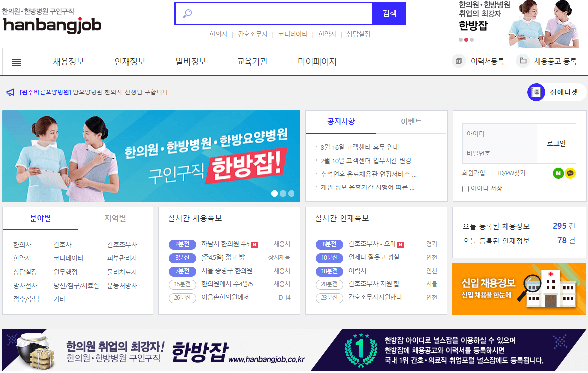Open job post 이음손한의원에서

tap(225, 298)
